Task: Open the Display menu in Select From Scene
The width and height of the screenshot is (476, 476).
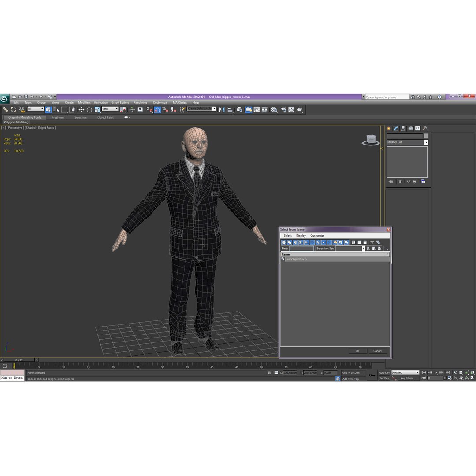Action: [301, 235]
